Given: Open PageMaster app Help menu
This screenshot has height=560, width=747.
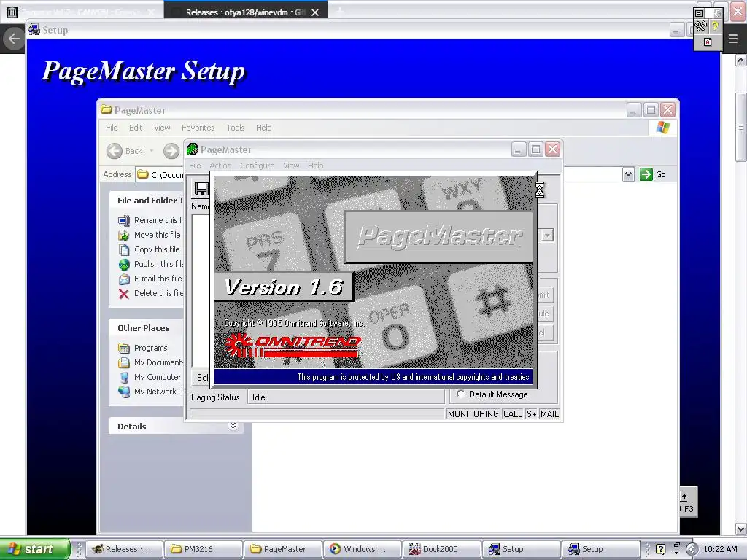Looking at the screenshot, I should [x=315, y=166].
